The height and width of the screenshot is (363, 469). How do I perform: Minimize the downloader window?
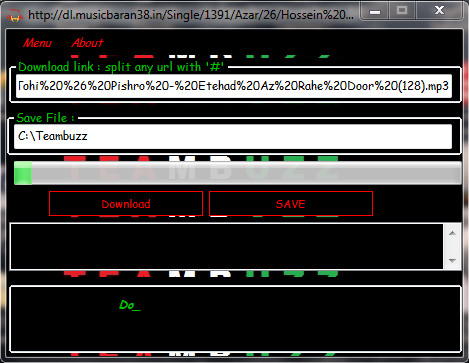tap(374, 12)
